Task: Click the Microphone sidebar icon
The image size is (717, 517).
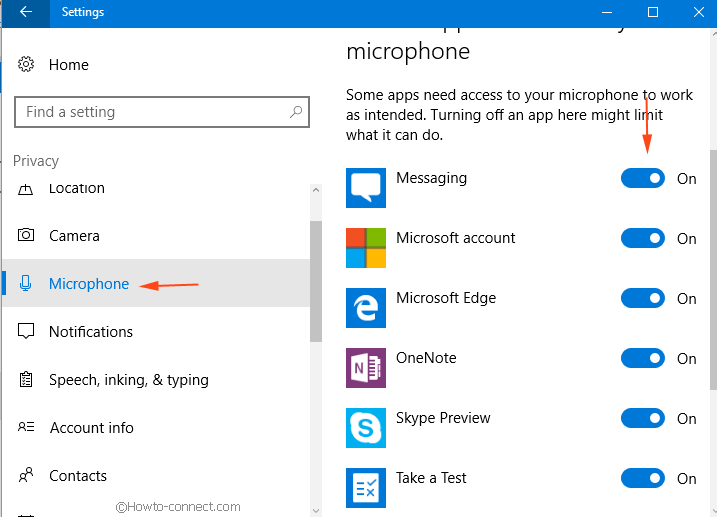Action: 26,283
